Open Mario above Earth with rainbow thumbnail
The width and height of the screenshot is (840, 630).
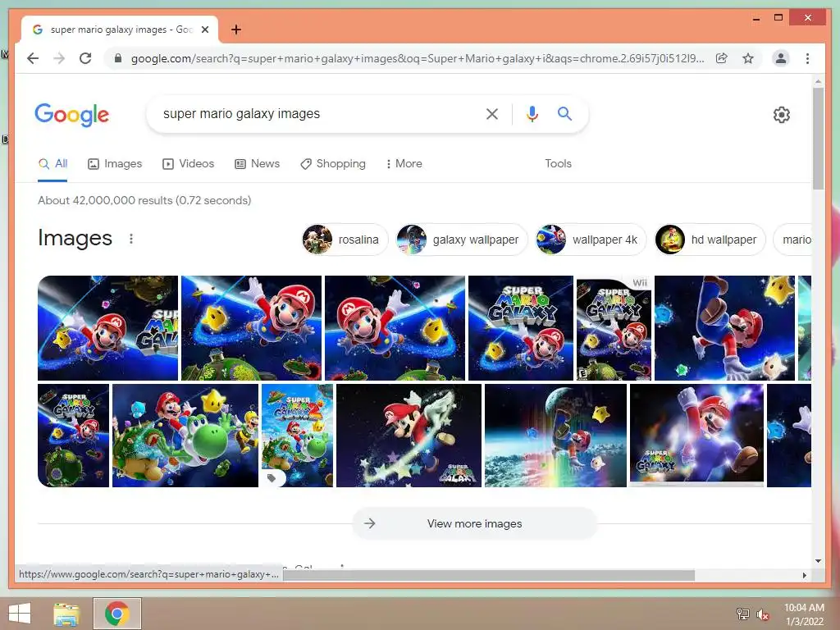click(555, 436)
